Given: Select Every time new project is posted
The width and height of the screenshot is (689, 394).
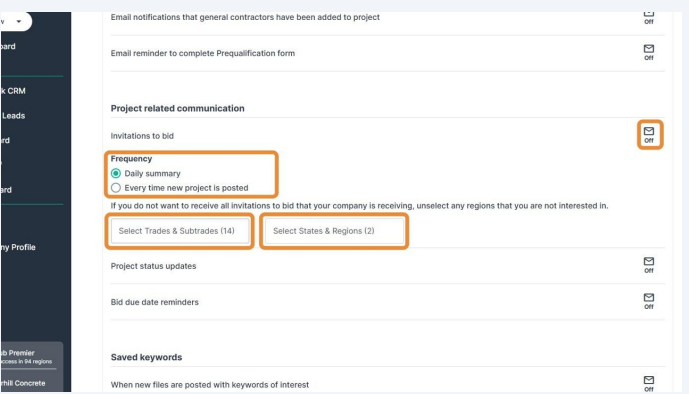Looking at the screenshot, I should pyautogui.click(x=116, y=188).
